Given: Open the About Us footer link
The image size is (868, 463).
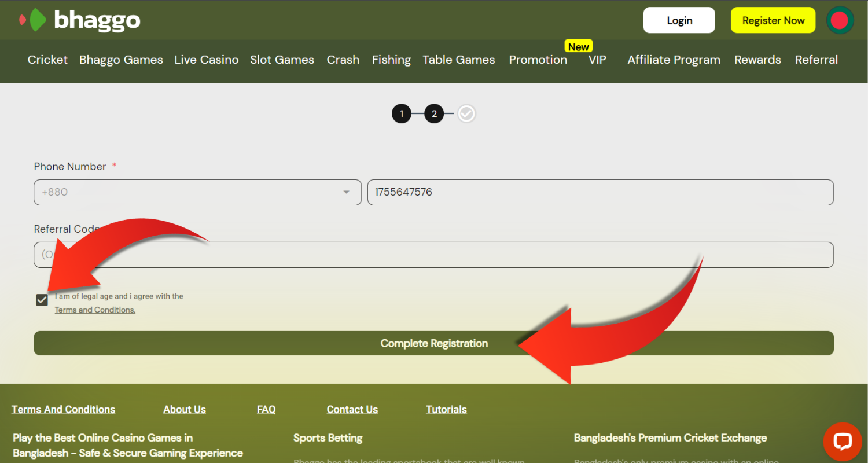Looking at the screenshot, I should (185, 409).
